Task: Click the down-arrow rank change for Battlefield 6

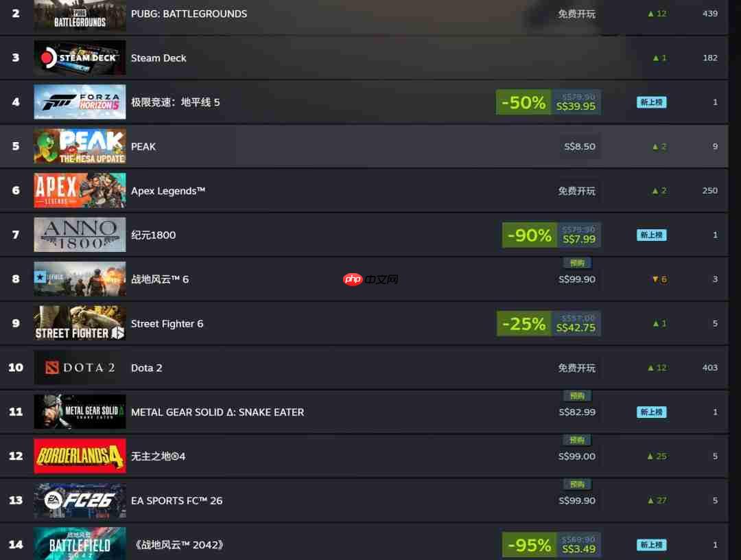Action: pyautogui.click(x=659, y=279)
